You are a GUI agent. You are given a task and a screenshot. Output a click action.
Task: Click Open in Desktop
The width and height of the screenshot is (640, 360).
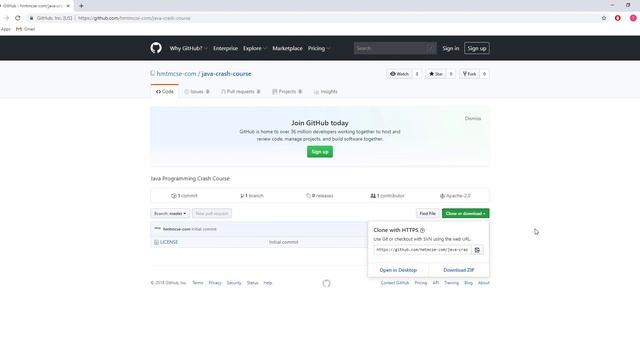click(398, 270)
